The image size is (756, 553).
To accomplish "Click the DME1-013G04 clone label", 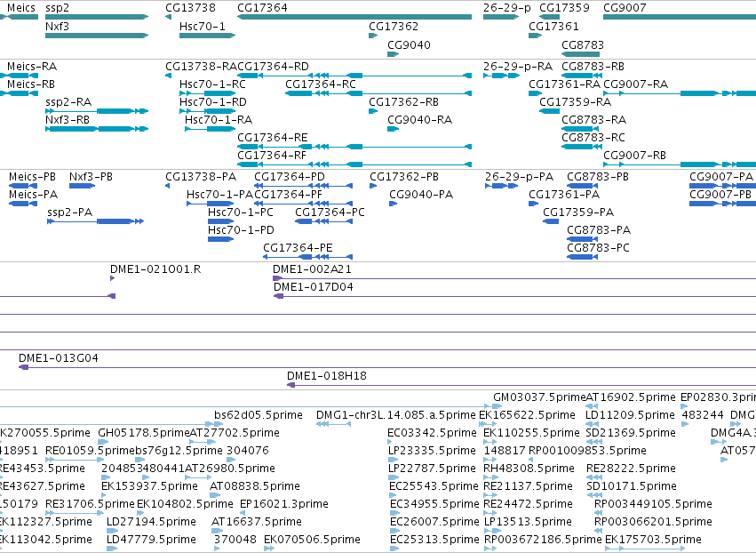I will (59, 358).
